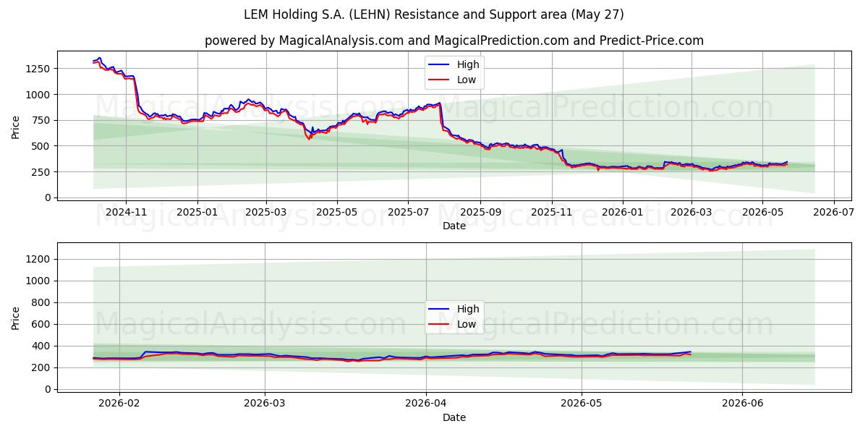Click the '2025-03' date label on top axis
The image size is (868, 434).
click(x=266, y=213)
